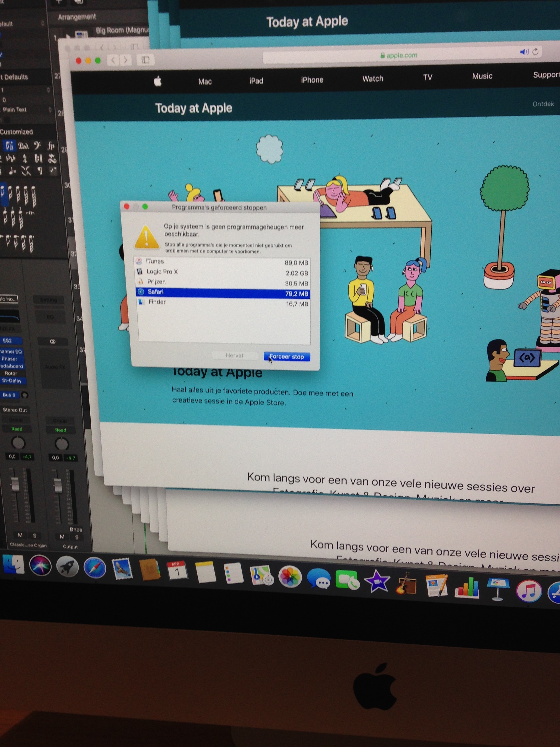Open the iPhone navigation menu item

point(312,80)
